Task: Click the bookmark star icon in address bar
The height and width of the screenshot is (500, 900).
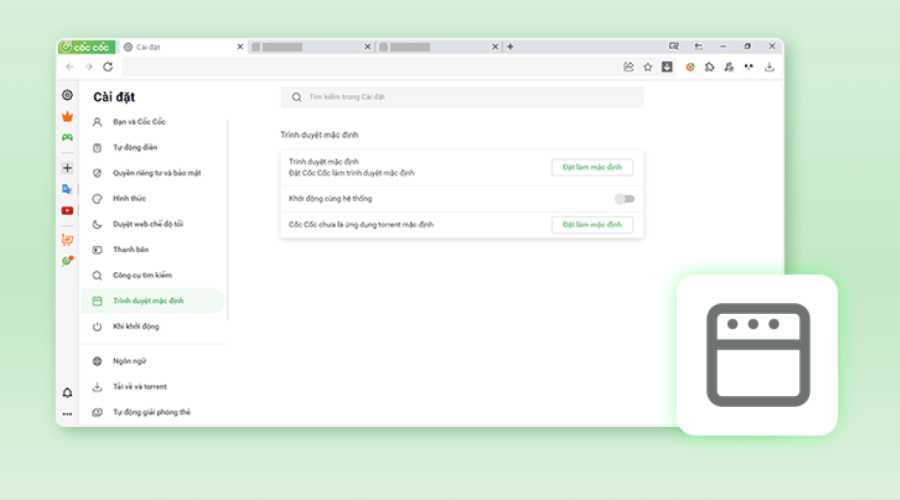Action: (x=648, y=67)
